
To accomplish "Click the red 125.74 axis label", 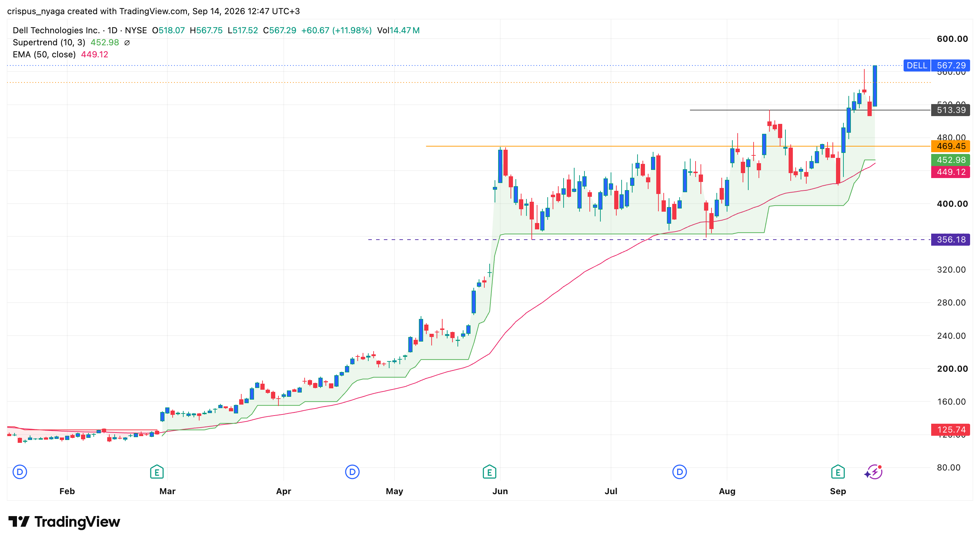I will (950, 430).
